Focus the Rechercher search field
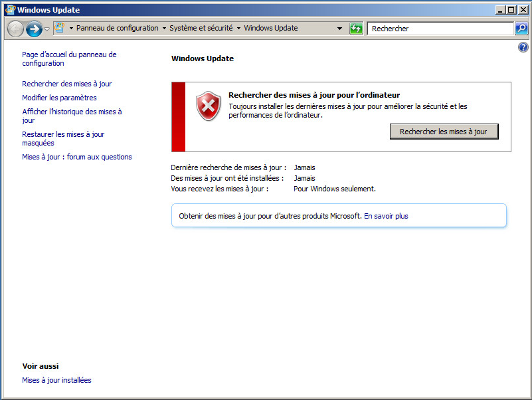532x400 pixels. [x=440, y=28]
